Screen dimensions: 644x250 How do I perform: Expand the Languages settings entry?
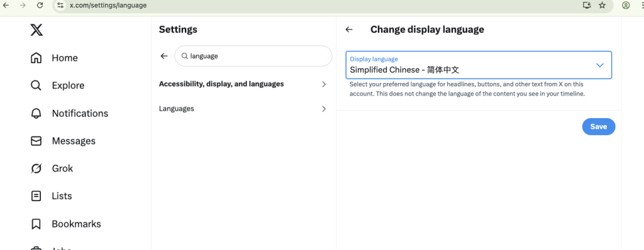(x=243, y=109)
